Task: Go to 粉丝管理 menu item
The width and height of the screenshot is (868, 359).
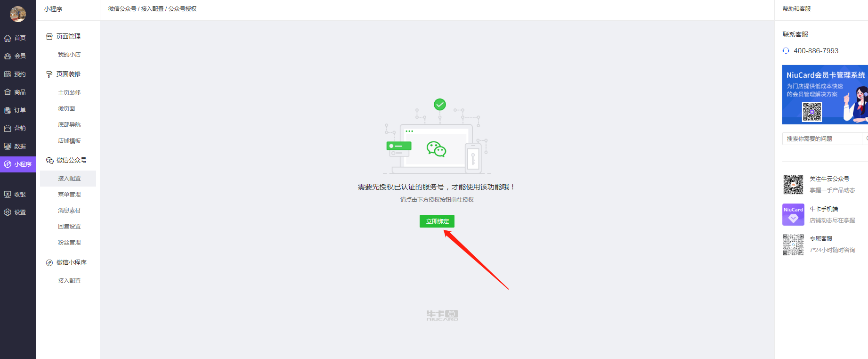Action: point(69,242)
